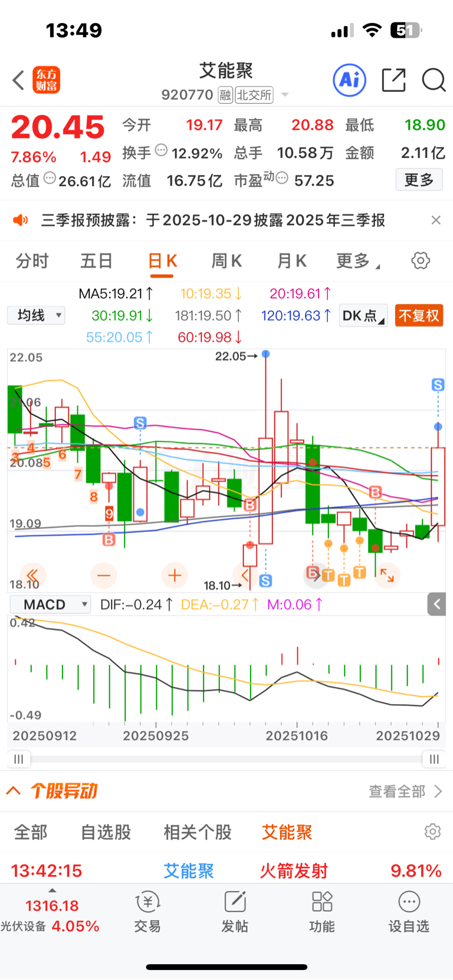The image size is (453, 980).
Task: Tap the DIF:-0.24 value
Action: tap(136, 605)
